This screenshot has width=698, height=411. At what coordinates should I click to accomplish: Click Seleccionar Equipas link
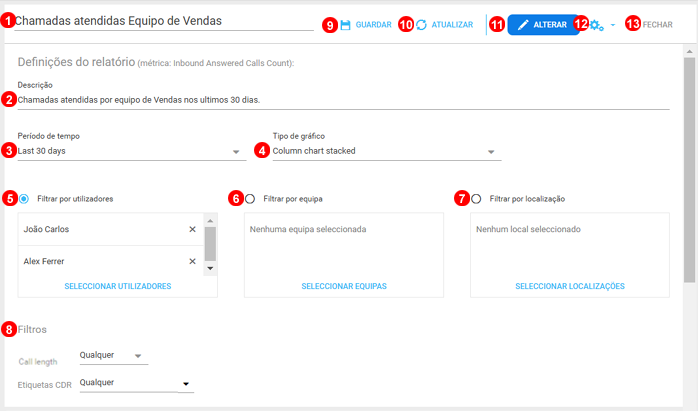(x=344, y=286)
